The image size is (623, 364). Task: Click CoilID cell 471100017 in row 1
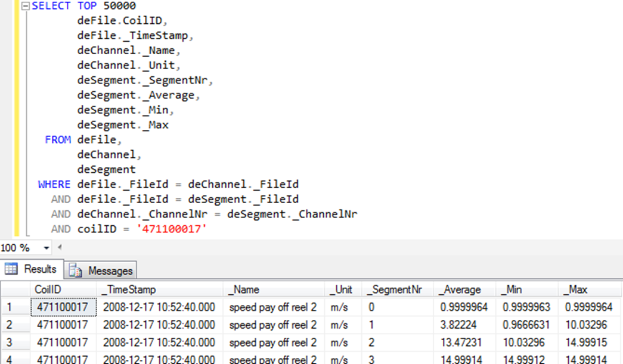pos(64,307)
